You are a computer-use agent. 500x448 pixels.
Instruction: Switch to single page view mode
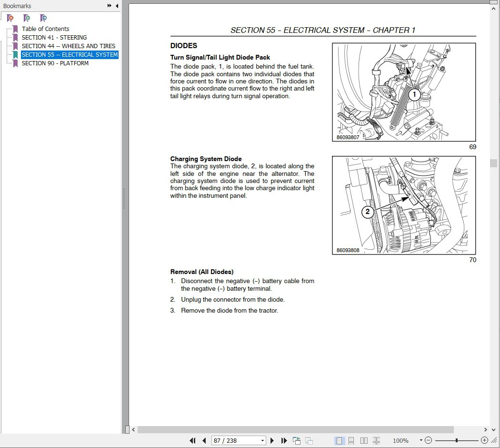point(340,440)
